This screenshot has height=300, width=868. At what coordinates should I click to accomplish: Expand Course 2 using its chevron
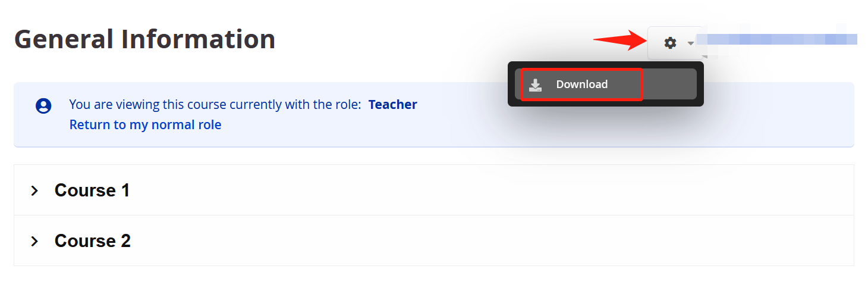(x=34, y=241)
